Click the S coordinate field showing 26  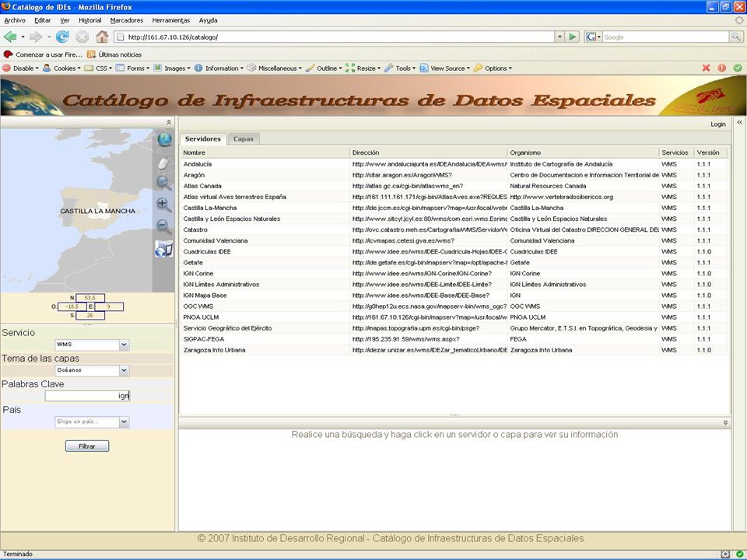90,315
